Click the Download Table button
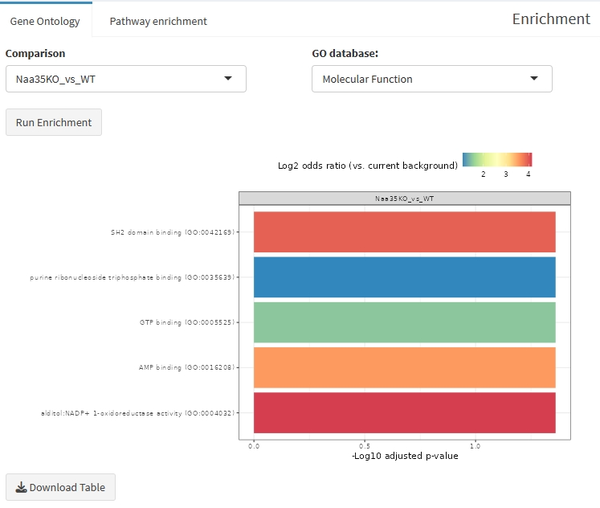Screen dimensions: 600x508 click(60, 488)
